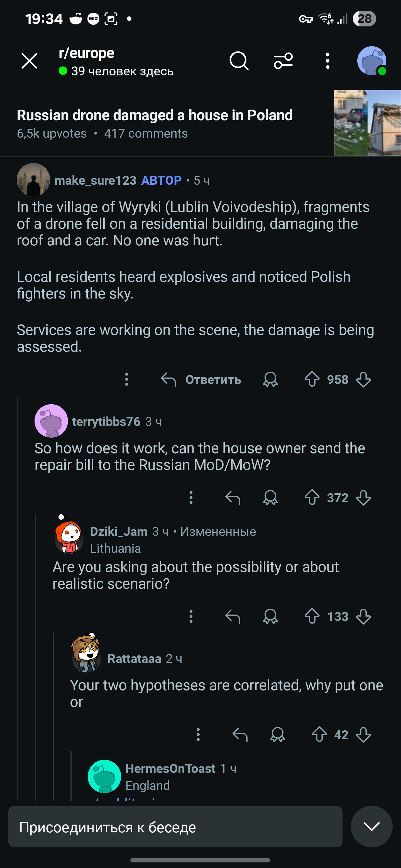Close the post with the X button
The height and width of the screenshot is (868, 401).
29,61
